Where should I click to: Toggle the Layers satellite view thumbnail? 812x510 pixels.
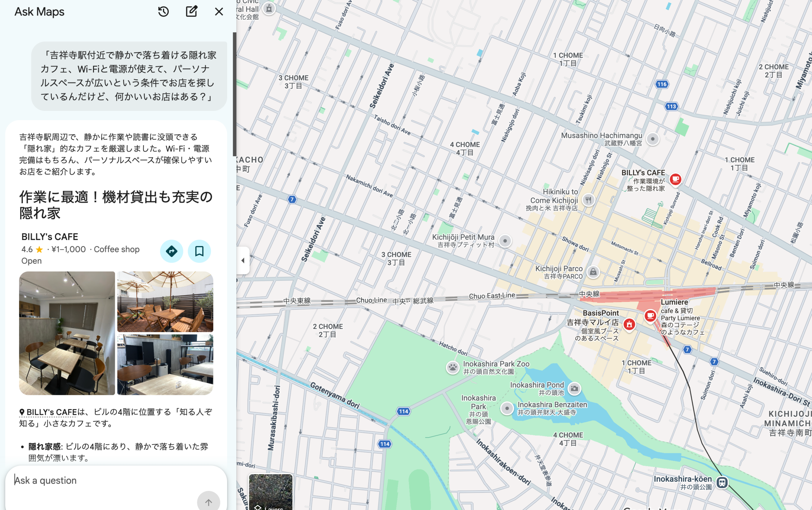pos(271,492)
